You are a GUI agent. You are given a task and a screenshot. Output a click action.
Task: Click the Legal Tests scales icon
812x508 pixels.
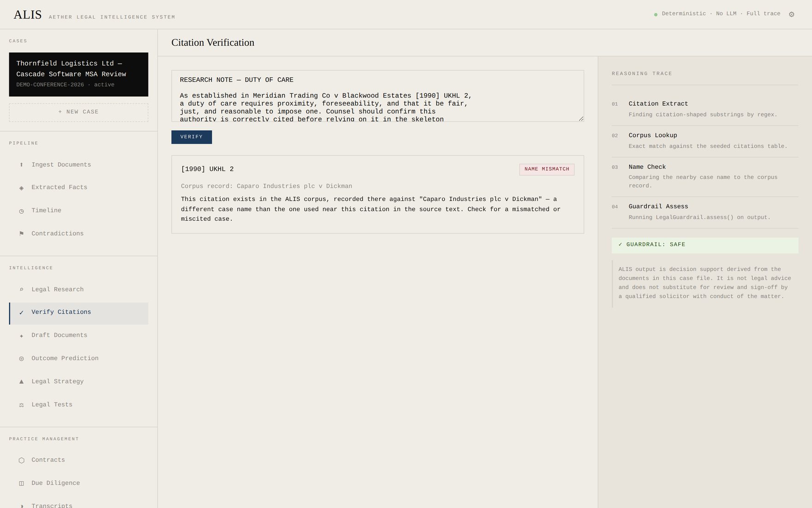pos(21,405)
